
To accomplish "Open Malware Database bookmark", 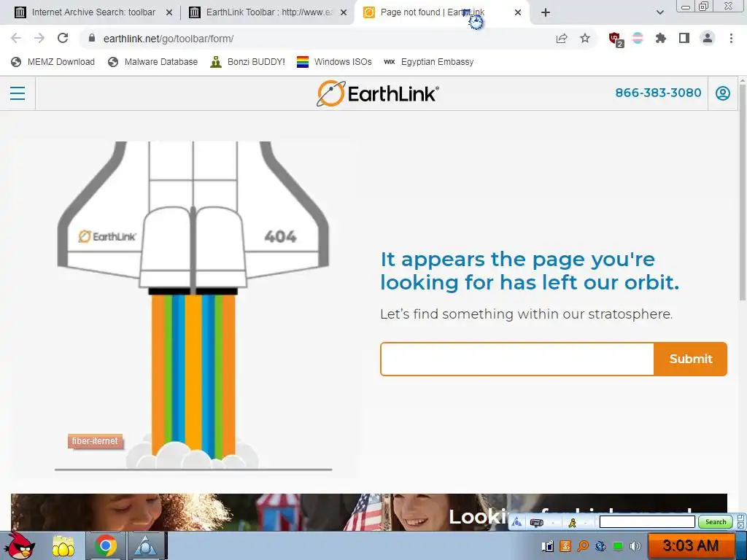I will click(x=153, y=62).
